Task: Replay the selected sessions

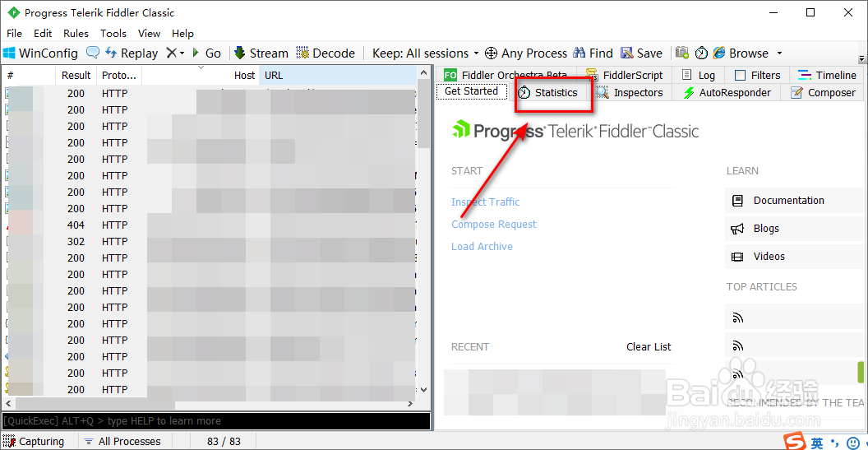Action: pos(132,53)
